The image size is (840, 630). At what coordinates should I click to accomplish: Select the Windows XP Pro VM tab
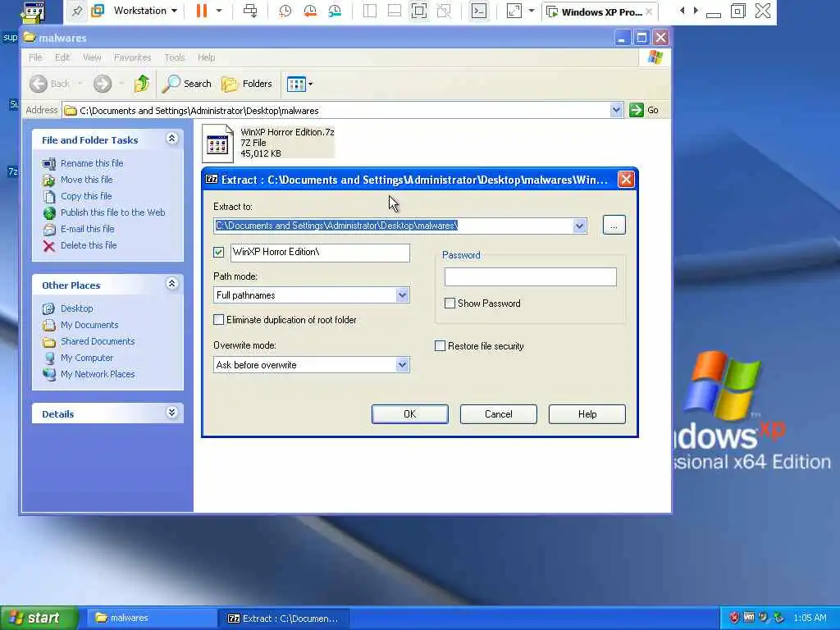click(x=600, y=11)
